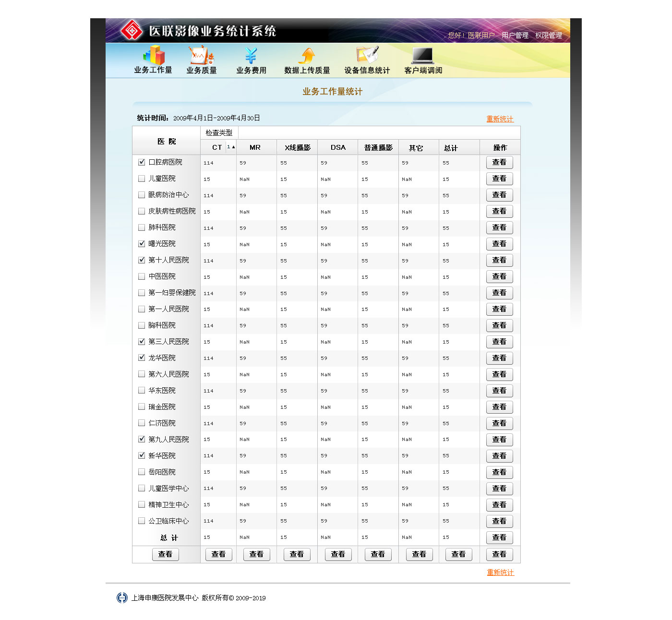
Task: Open 数据上传质量 upload arrow icon
Action: 307,56
